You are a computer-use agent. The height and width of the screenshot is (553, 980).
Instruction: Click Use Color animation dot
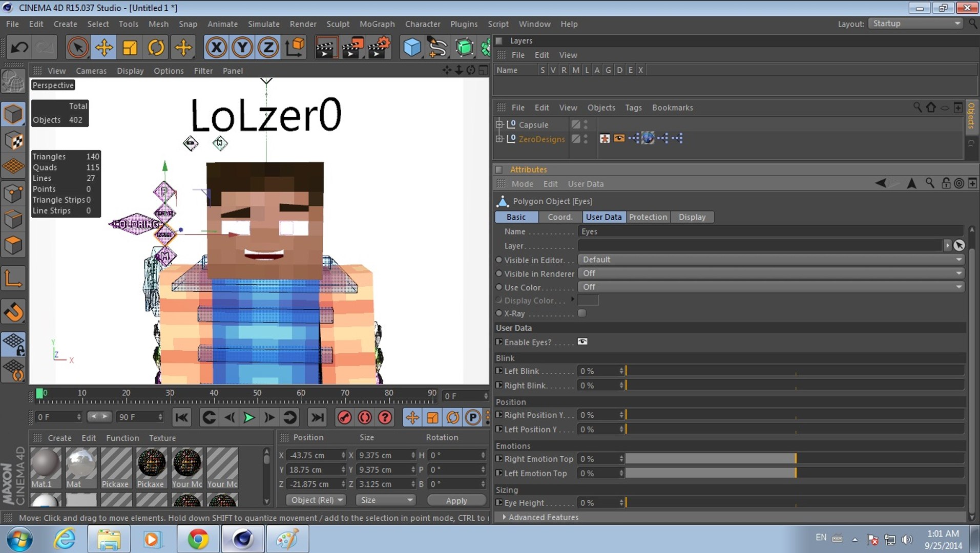[x=499, y=287]
